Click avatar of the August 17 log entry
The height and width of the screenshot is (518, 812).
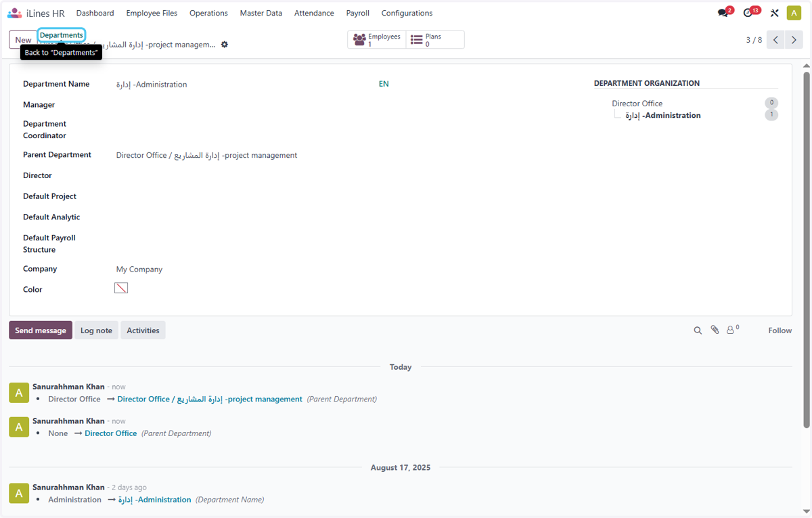19,493
